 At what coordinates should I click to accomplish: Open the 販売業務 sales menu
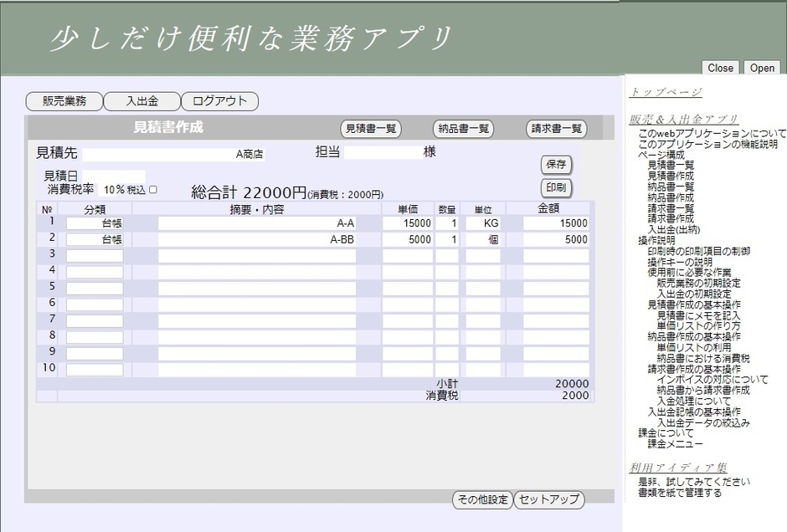[64, 101]
